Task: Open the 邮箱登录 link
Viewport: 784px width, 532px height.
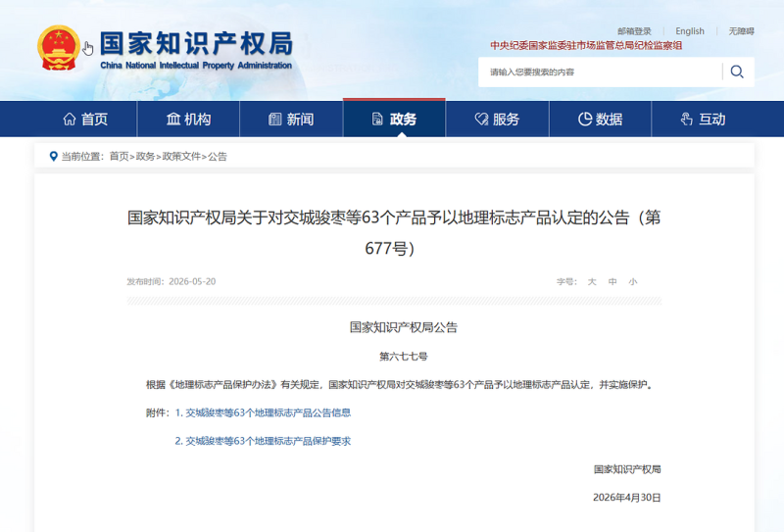Action: 634,31
